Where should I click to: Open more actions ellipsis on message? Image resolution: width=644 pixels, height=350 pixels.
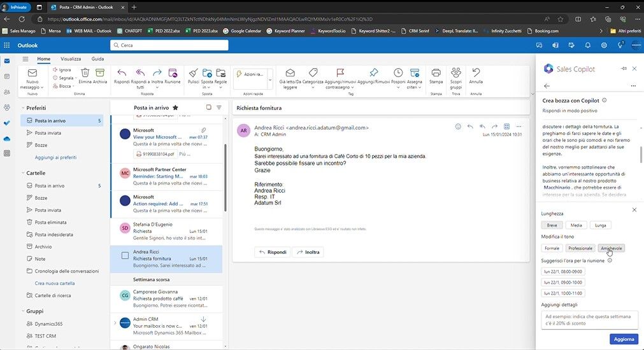(x=519, y=127)
